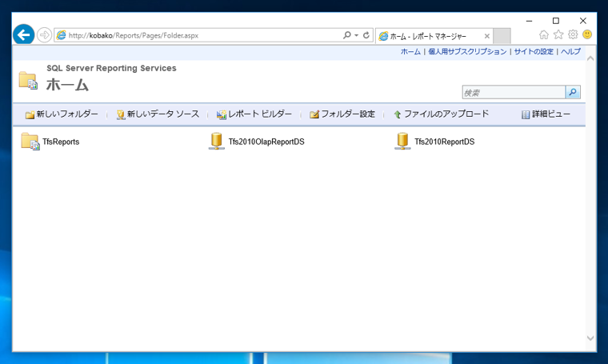Click the 新しいフォルダー toolbar label

(67, 114)
